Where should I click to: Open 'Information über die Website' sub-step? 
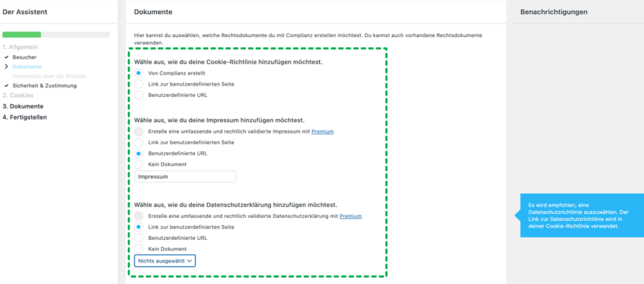pos(49,76)
